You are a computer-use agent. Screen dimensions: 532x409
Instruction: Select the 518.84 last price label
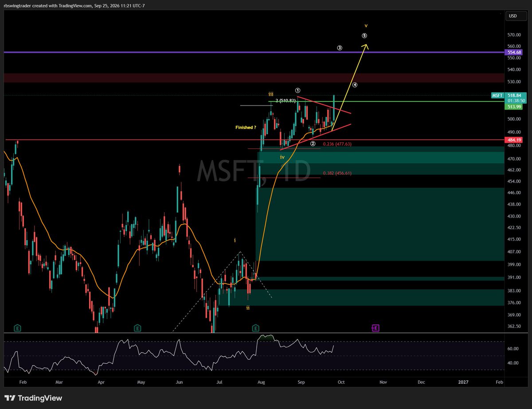(x=515, y=95)
